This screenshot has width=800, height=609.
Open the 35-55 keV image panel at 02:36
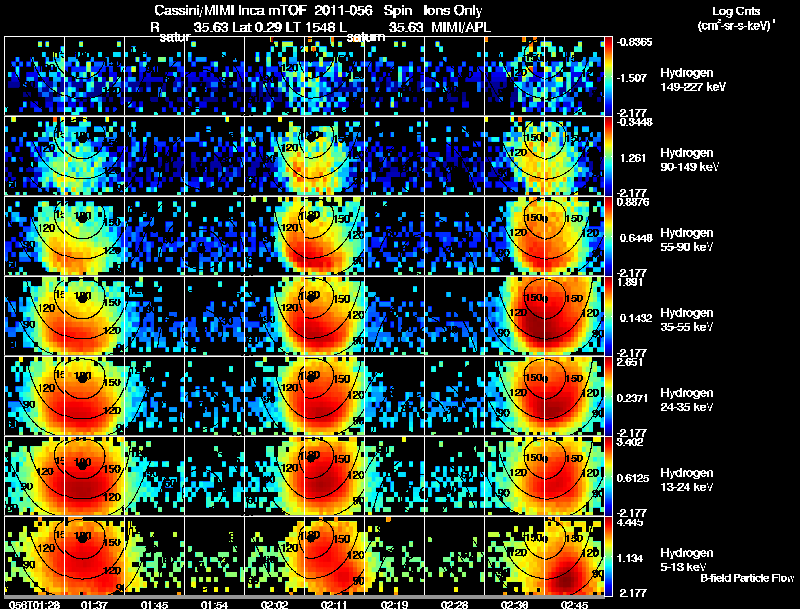pyautogui.click(x=514, y=316)
